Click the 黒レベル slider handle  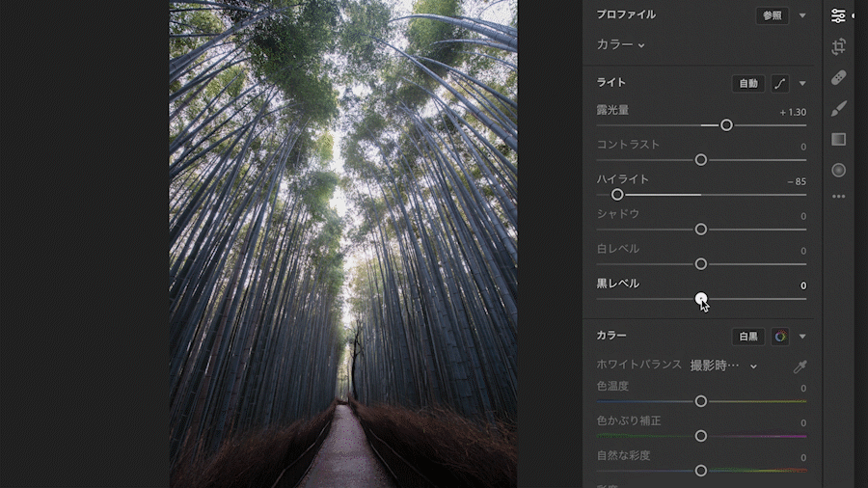[x=701, y=299]
